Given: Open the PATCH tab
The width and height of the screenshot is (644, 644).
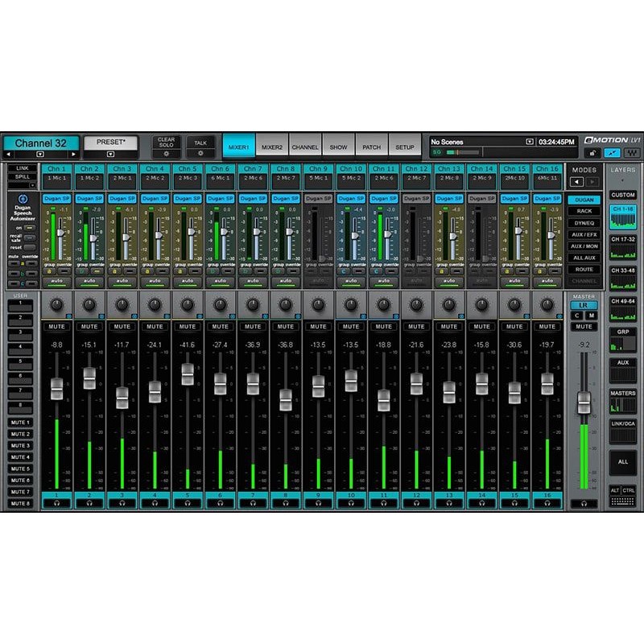Looking at the screenshot, I should coord(371,147).
